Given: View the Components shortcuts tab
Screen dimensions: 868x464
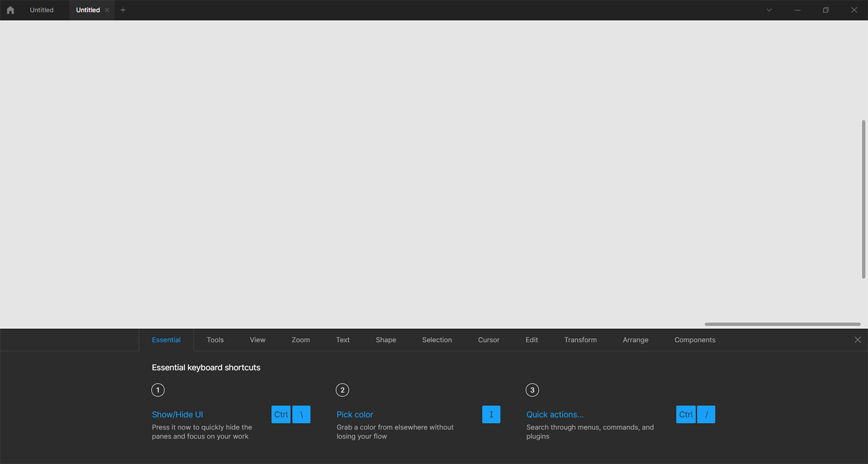Looking at the screenshot, I should (694, 340).
